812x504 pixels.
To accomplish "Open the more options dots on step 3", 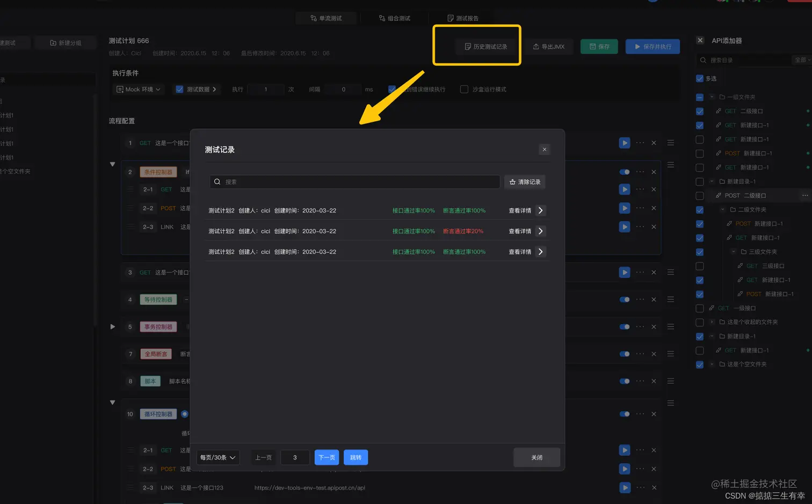I will [640, 272].
